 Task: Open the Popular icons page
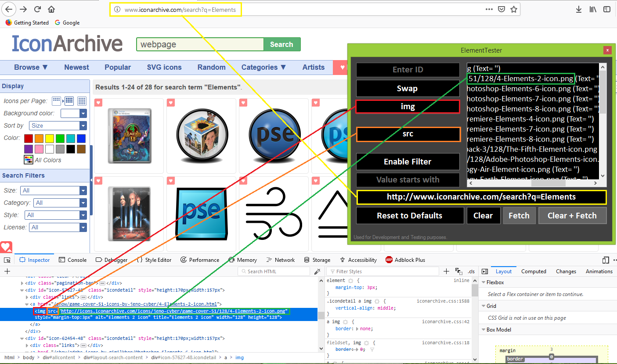click(x=118, y=67)
